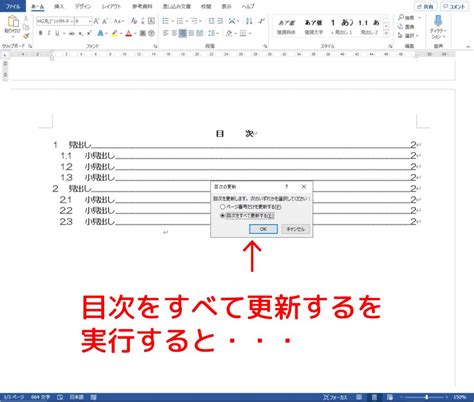Viewport: 474px width, 402px height.
Task: Open the font size dropdown
Action: pos(90,21)
